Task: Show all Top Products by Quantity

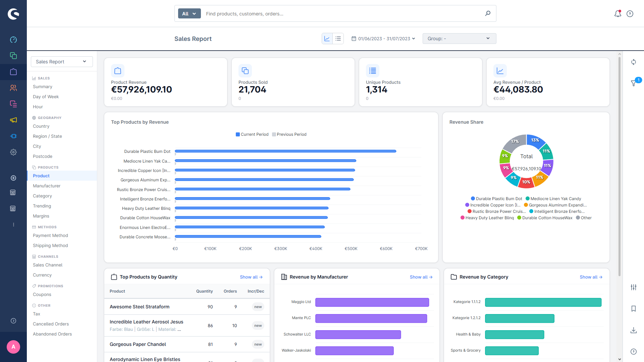Action: coord(251,277)
